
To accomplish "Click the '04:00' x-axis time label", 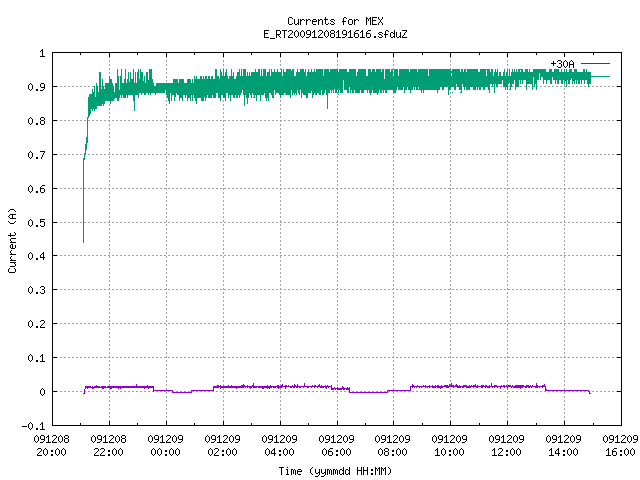I will (279, 452).
